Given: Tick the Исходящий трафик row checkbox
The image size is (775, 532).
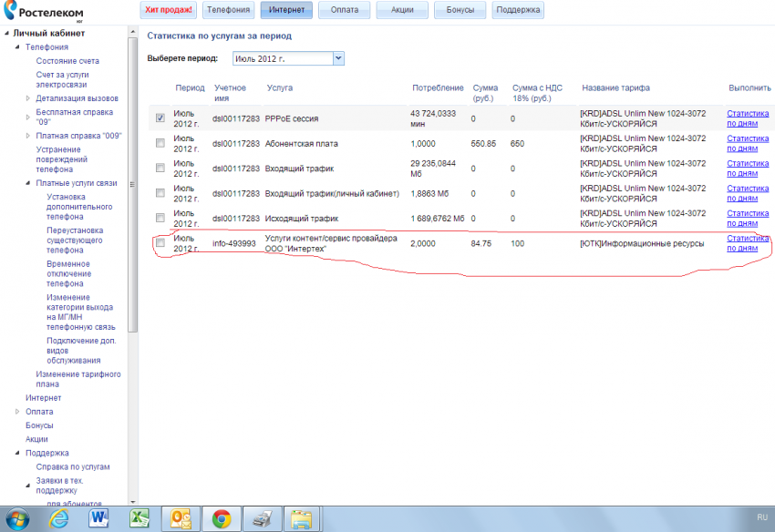Looking at the screenshot, I should point(160,218).
